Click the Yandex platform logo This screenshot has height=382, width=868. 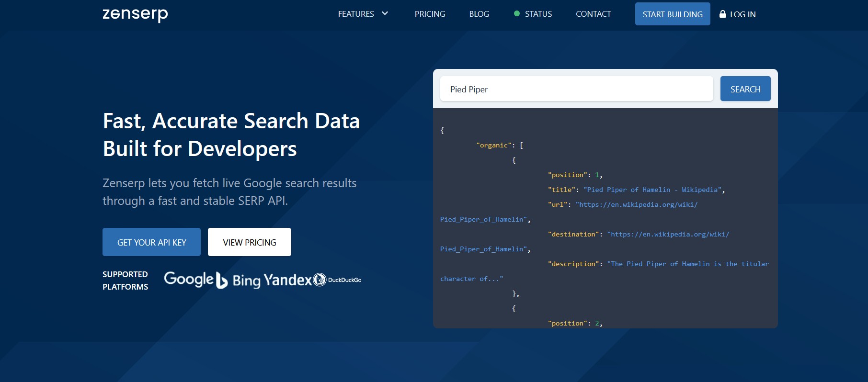(288, 280)
